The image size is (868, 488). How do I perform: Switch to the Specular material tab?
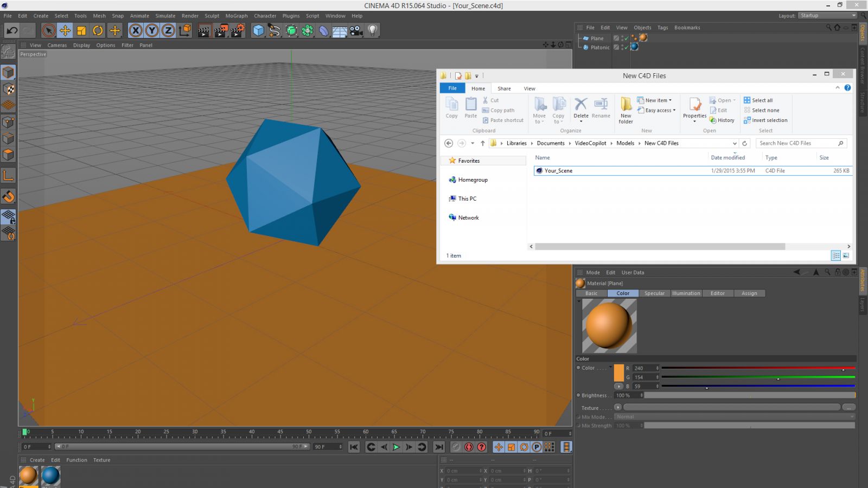point(654,293)
